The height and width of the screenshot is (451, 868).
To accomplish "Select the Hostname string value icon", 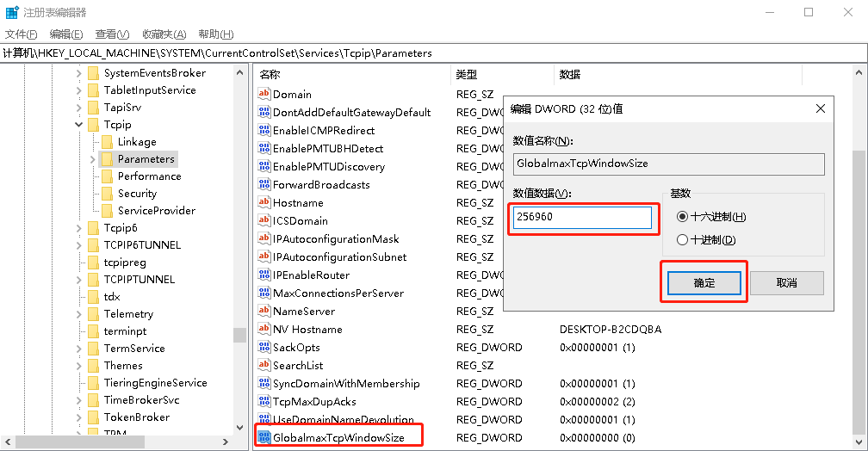I will pos(264,203).
